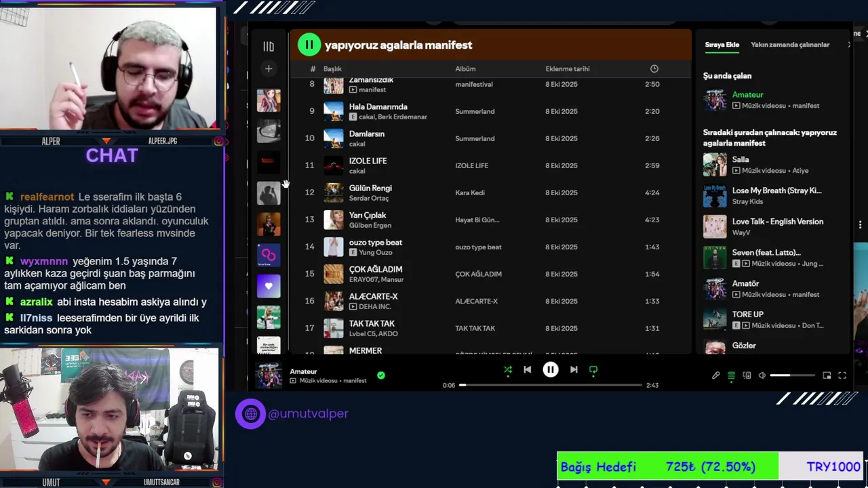868x488 pixels.
Task: Open the Kara Kedi album link
Action: click(x=470, y=192)
